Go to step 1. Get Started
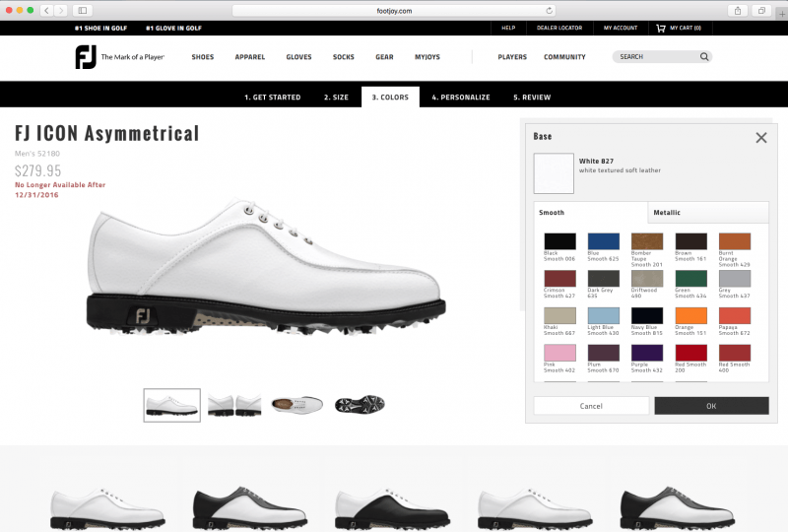The height and width of the screenshot is (532, 788). tap(273, 98)
